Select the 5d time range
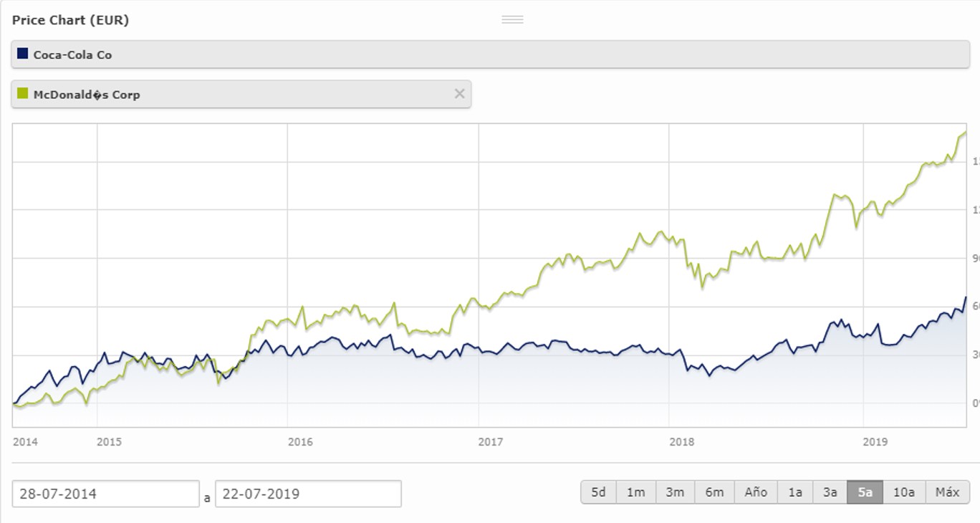980x523 pixels. coord(598,492)
